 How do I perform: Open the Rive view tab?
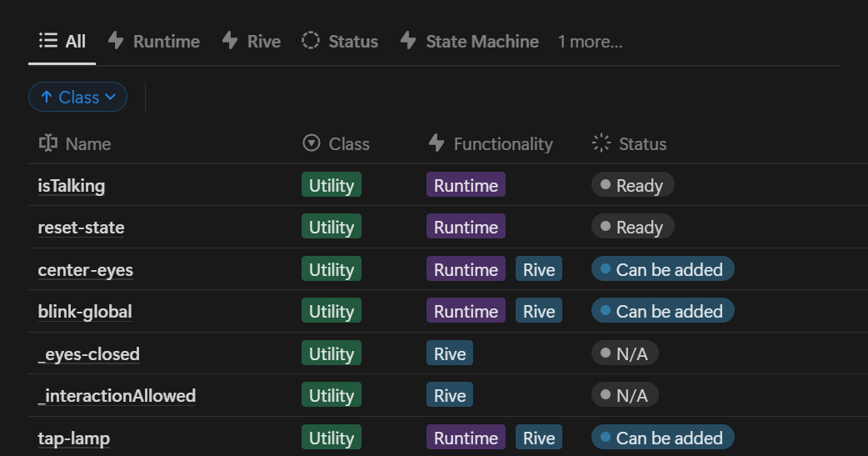(x=252, y=42)
